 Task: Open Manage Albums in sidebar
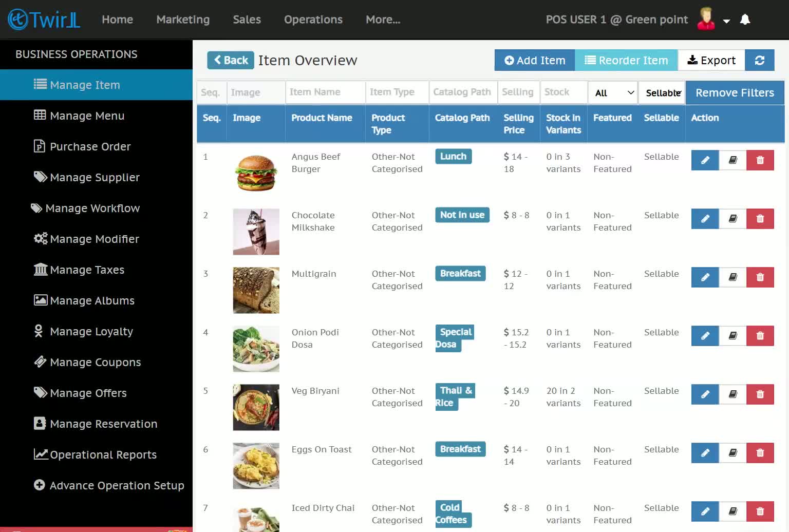tap(96, 300)
